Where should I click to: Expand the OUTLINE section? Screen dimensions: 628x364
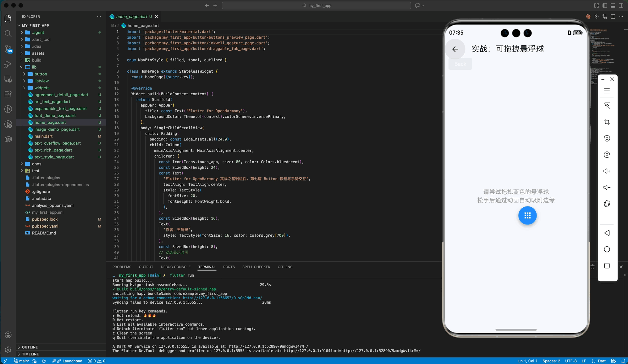click(x=30, y=347)
